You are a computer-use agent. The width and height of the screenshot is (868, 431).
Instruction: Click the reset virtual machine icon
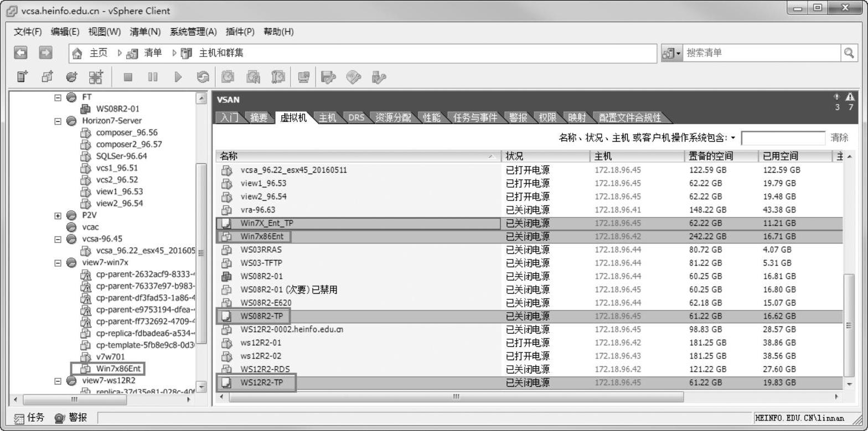click(x=203, y=77)
